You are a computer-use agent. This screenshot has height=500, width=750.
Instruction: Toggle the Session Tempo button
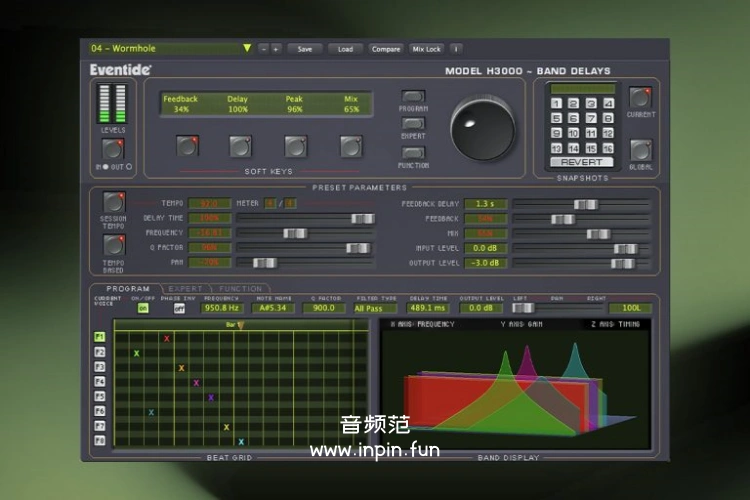click(113, 202)
